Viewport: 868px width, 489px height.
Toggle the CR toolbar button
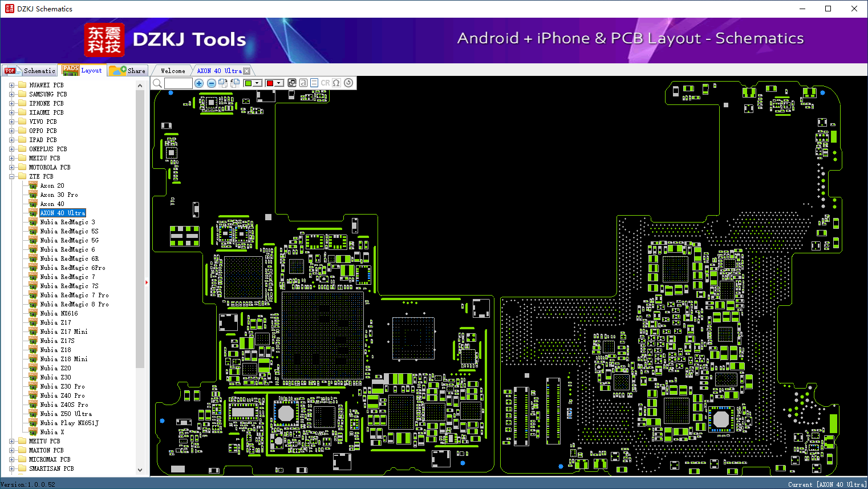point(325,83)
